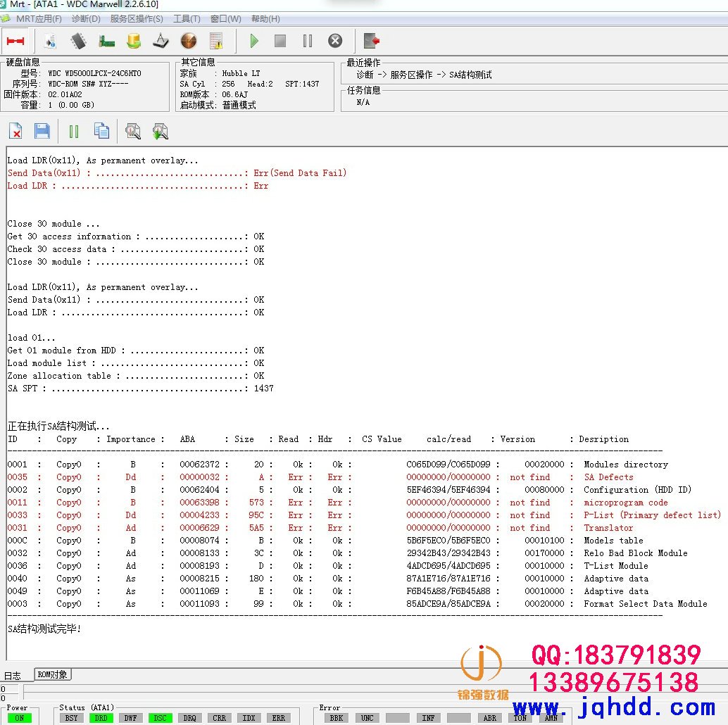728x725 pixels.
Task: Click the exit door icon
Action: [x=372, y=42]
